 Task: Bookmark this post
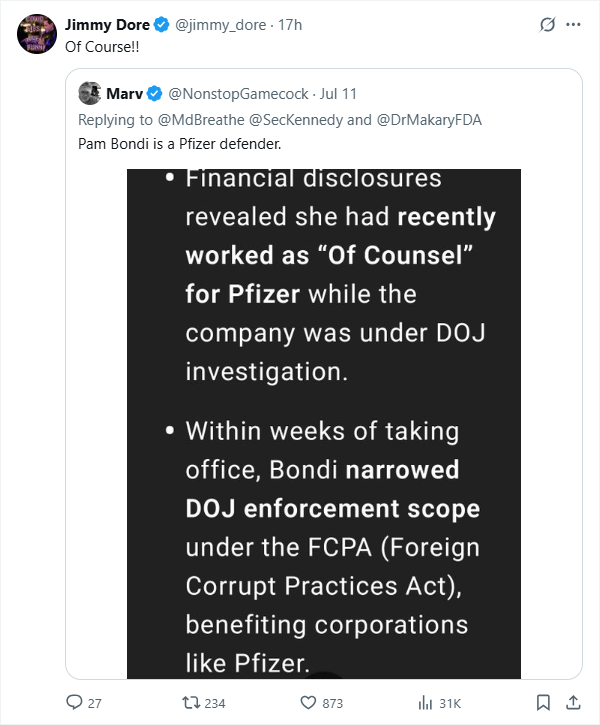pos(543,702)
